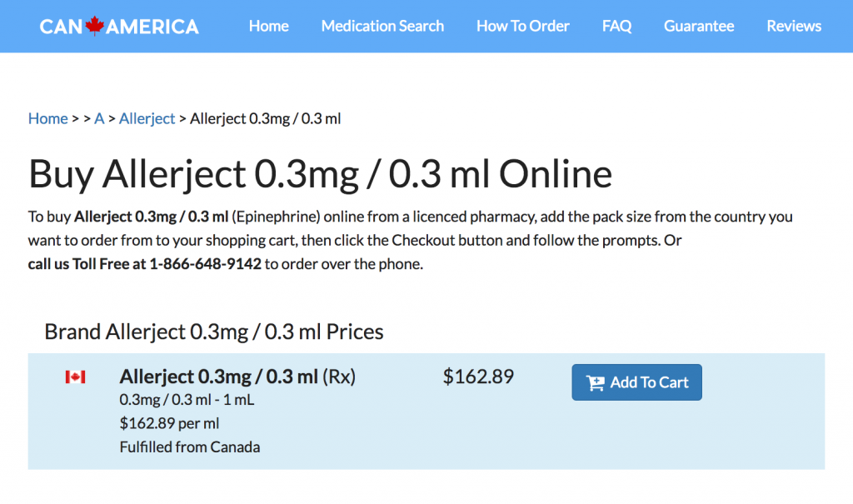This screenshot has width=853, height=504.
Task: View the Guarantee page
Action: pos(699,26)
